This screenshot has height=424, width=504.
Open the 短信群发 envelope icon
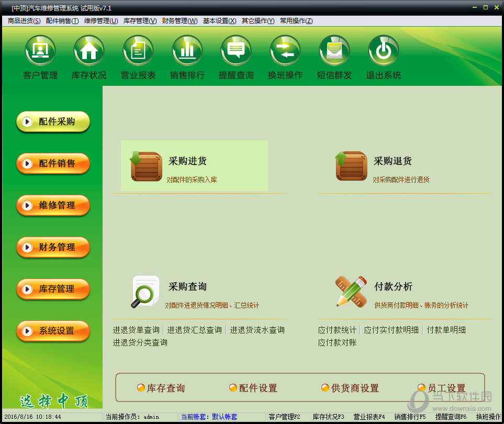pyautogui.click(x=334, y=50)
